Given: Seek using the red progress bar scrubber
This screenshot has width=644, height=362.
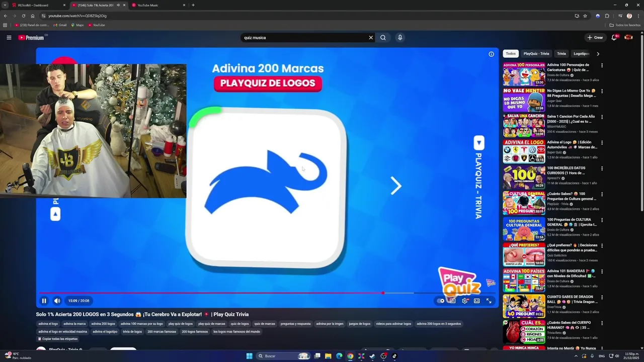Looking at the screenshot, I should 383,293.
